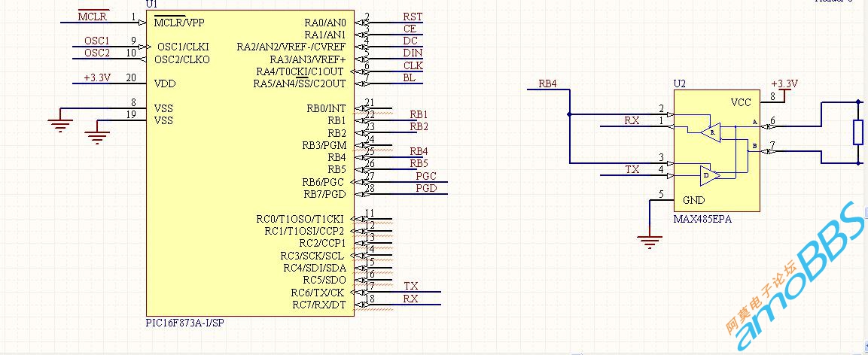Click the RB3/PGM pin name
Screen dimensions: 868x355
324,145
